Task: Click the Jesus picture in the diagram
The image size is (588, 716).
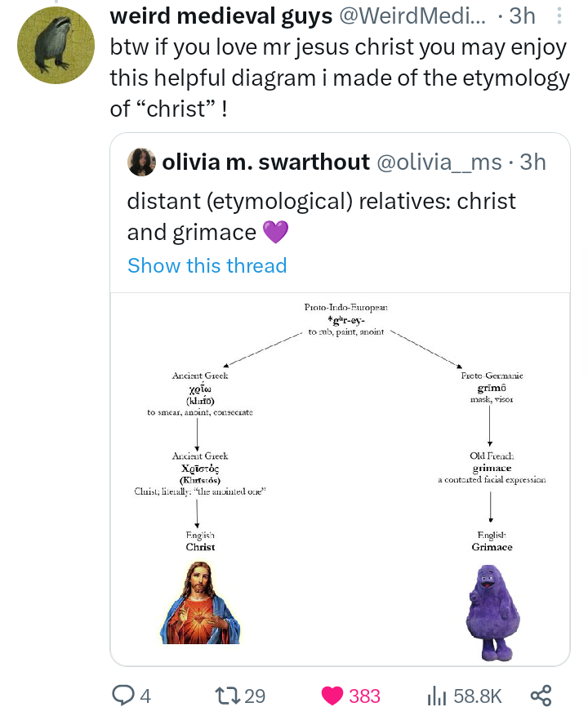Action: tap(200, 602)
